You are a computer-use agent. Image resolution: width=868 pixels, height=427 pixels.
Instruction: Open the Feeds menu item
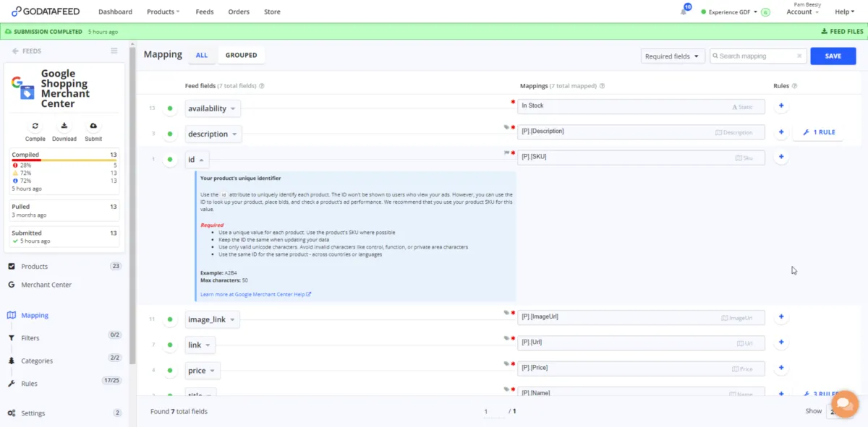[x=204, y=12]
